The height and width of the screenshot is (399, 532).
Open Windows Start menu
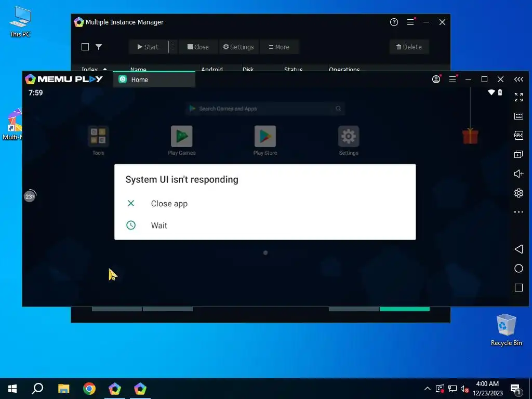coord(12,389)
